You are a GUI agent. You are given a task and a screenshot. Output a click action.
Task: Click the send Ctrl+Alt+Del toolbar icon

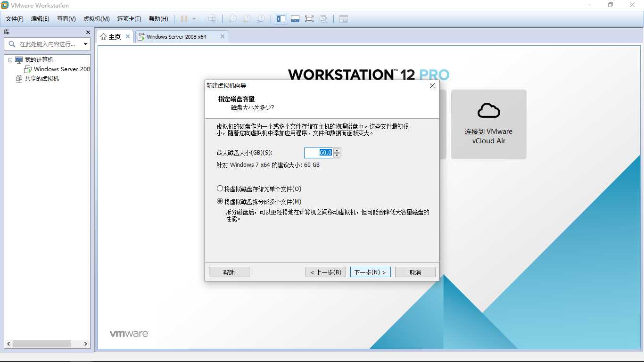click(x=212, y=19)
